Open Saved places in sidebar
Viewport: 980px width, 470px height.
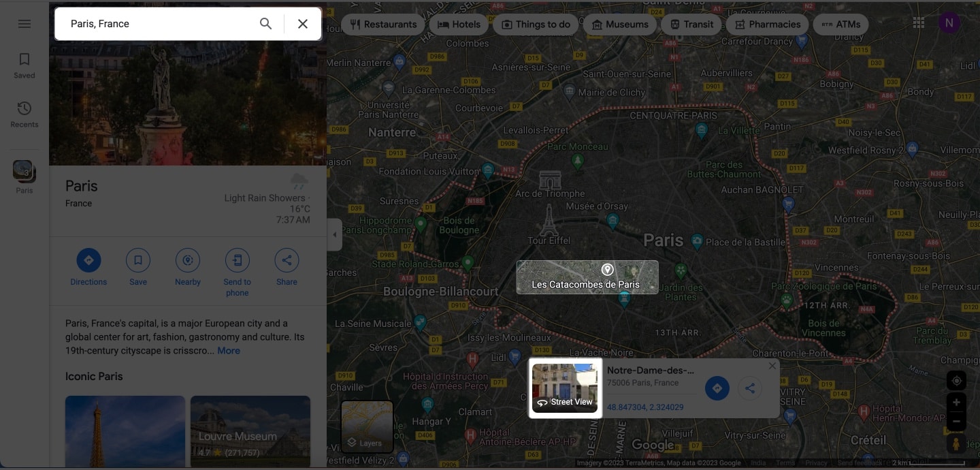[x=24, y=65]
